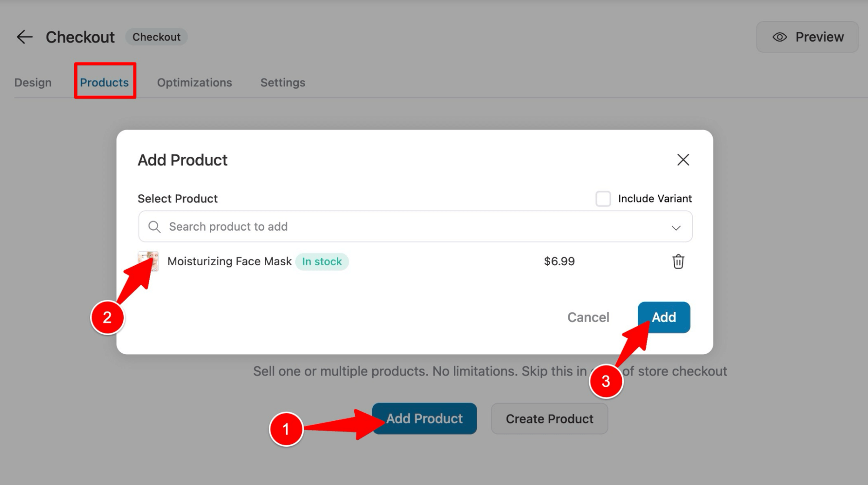Select the Products tab
This screenshot has width=868, height=485.
pos(104,82)
